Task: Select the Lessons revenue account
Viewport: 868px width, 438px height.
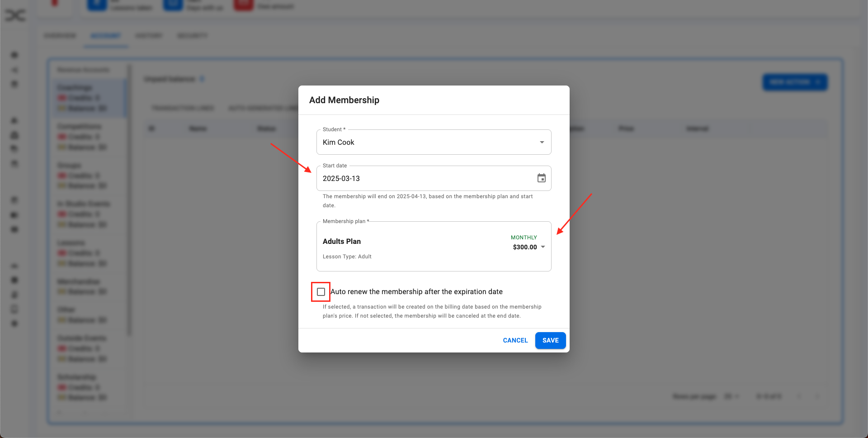Action: pos(71,243)
